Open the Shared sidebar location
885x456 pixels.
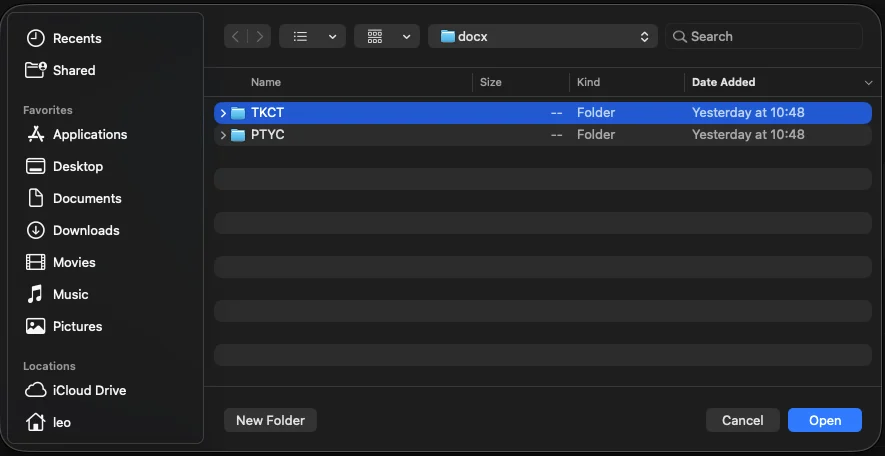tap(60, 70)
